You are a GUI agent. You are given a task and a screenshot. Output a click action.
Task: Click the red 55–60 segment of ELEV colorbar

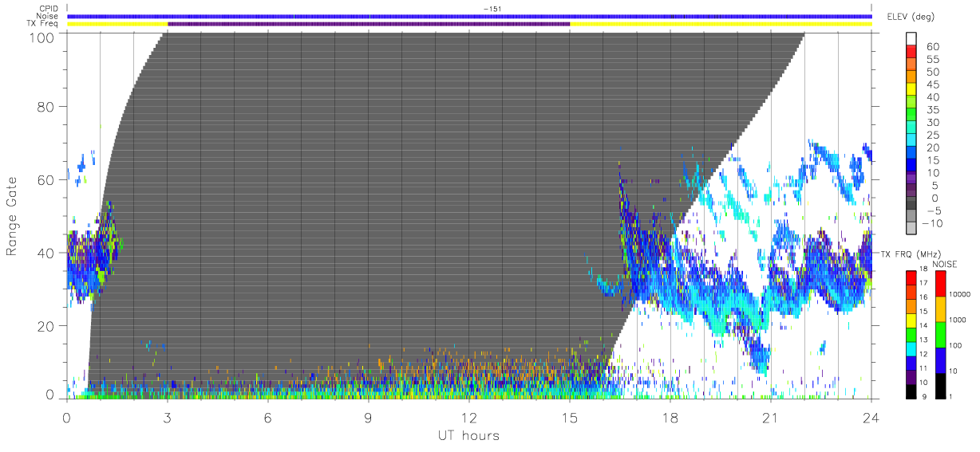[911, 51]
